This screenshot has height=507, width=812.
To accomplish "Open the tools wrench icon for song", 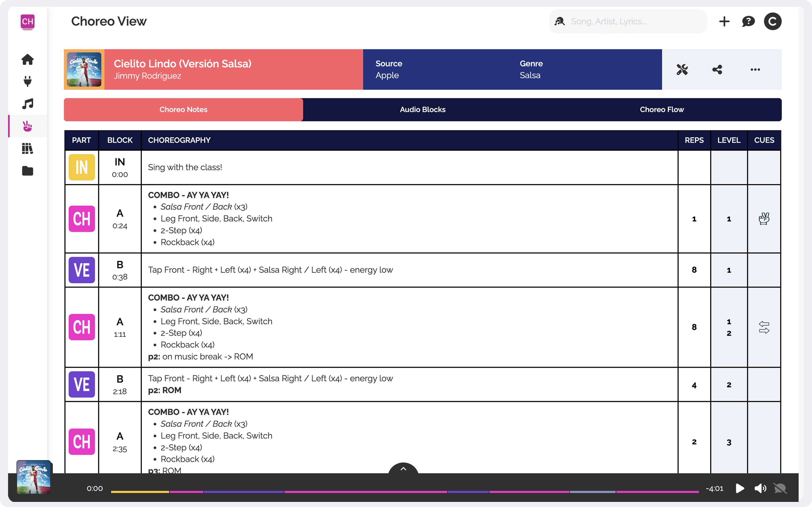I will 682,69.
